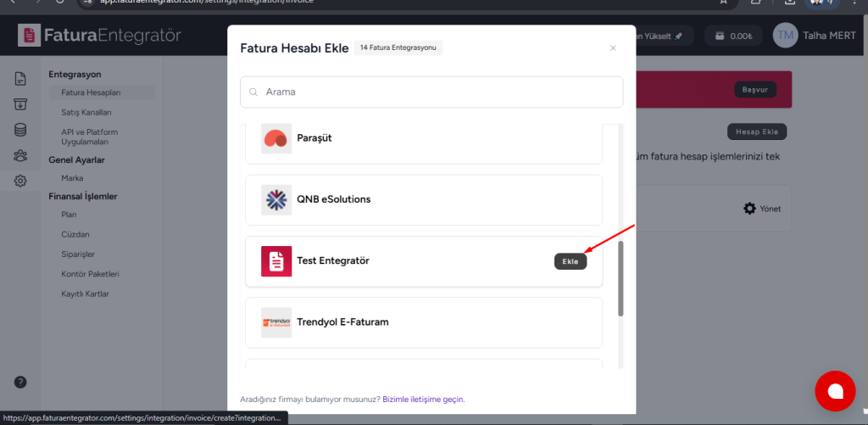Click the red chat bubble widget
The width and height of the screenshot is (868, 425).
tap(835, 391)
